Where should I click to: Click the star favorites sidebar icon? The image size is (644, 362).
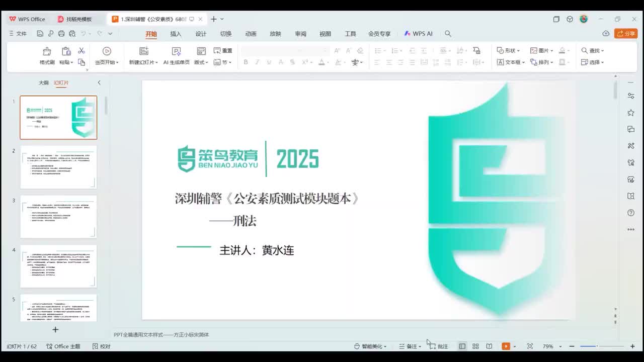631,113
